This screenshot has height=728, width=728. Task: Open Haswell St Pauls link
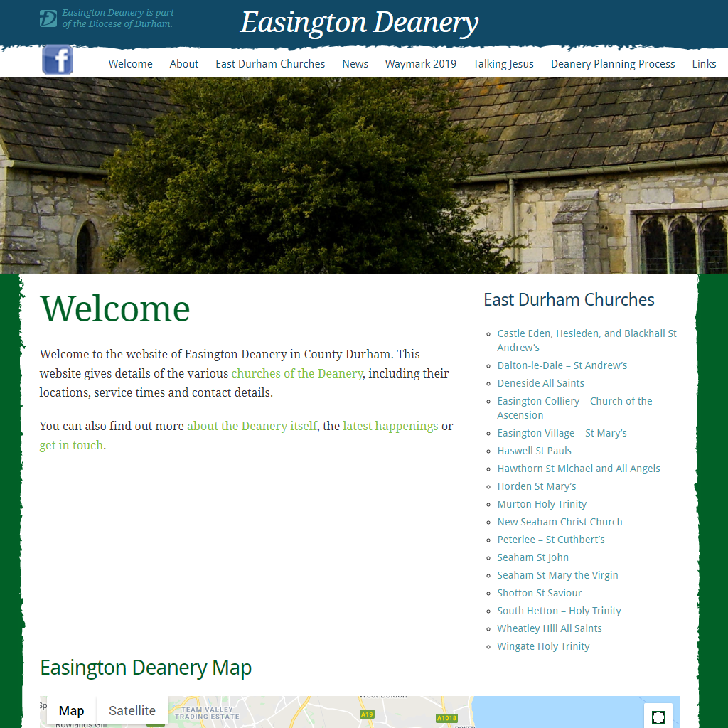click(535, 451)
